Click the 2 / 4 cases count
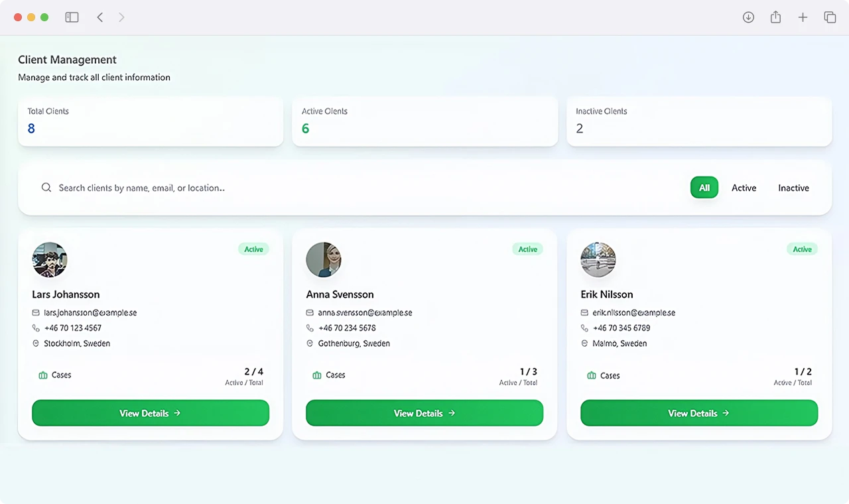Screen dimensions: 849x504 (254, 371)
